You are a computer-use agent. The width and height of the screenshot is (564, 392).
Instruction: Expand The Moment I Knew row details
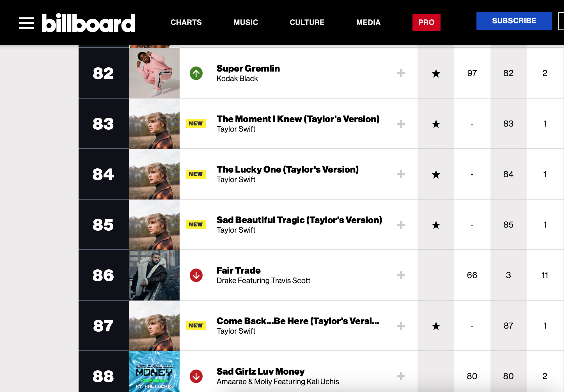point(401,124)
